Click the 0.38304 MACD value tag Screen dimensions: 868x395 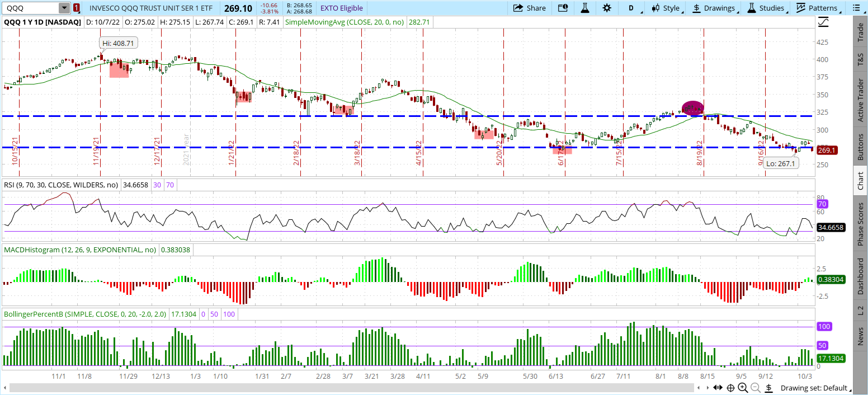pyautogui.click(x=831, y=279)
